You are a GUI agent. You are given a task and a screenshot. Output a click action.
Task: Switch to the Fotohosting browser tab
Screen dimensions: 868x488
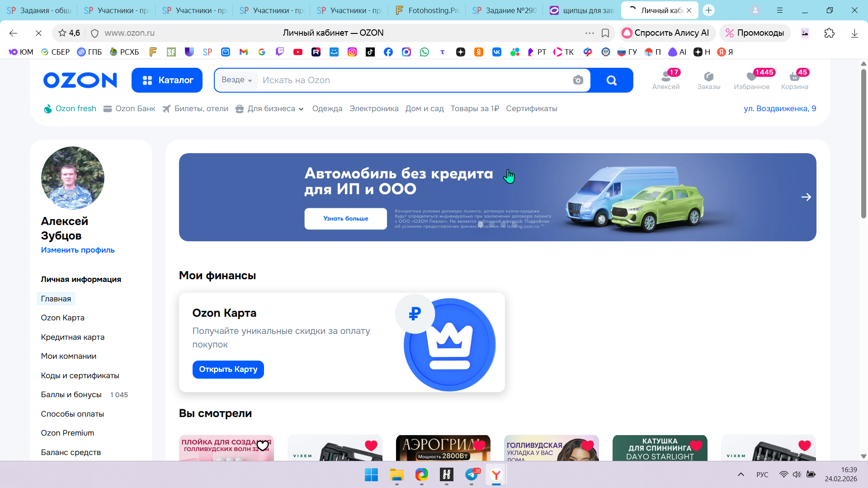coord(427,10)
